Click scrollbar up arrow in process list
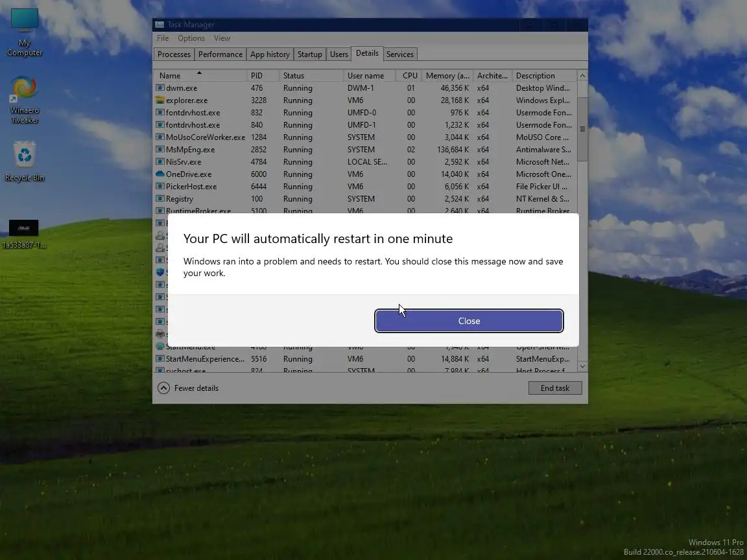This screenshot has height=560, width=747. pos(582,76)
